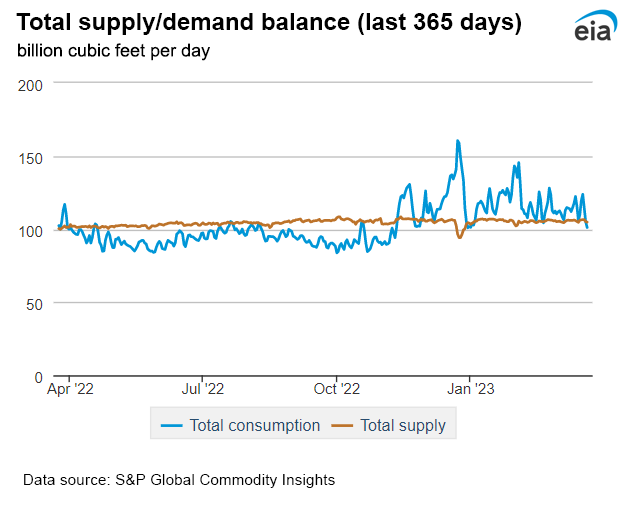Screen dimensions: 626x530
Task: Click the orange supply dip near Jan '23
Action: (x=460, y=237)
